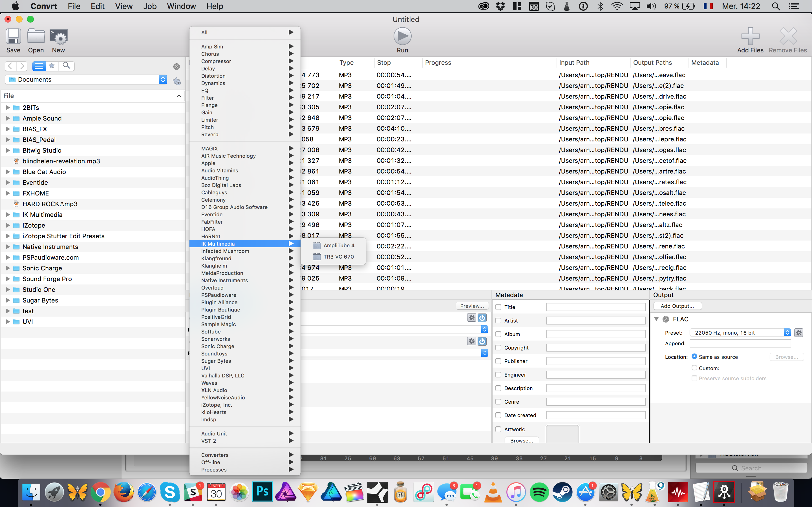
Task: Click the power toggle icon beside the gear
Action: tap(482, 317)
